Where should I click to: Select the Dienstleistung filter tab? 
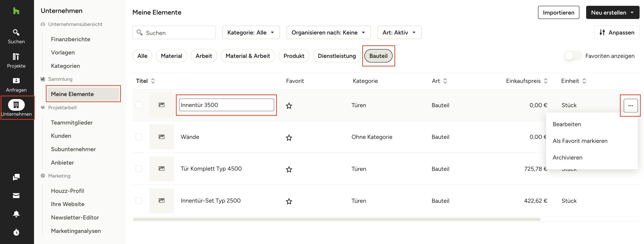(x=337, y=56)
